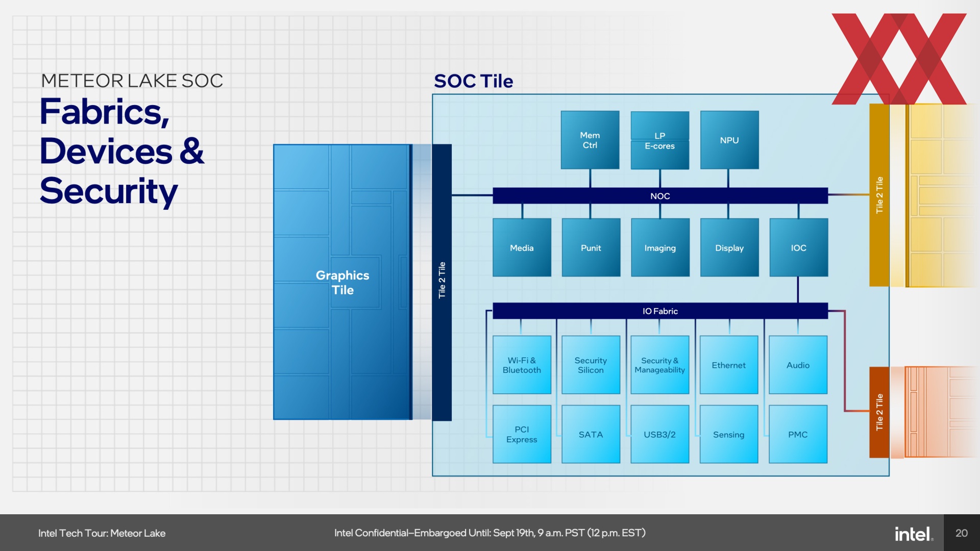Select the LP E-cores block

pos(660,140)
